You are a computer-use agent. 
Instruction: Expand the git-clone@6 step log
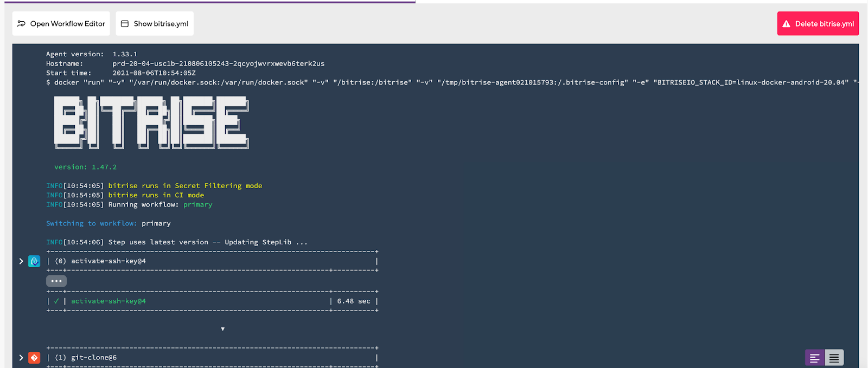click(21, 358)
